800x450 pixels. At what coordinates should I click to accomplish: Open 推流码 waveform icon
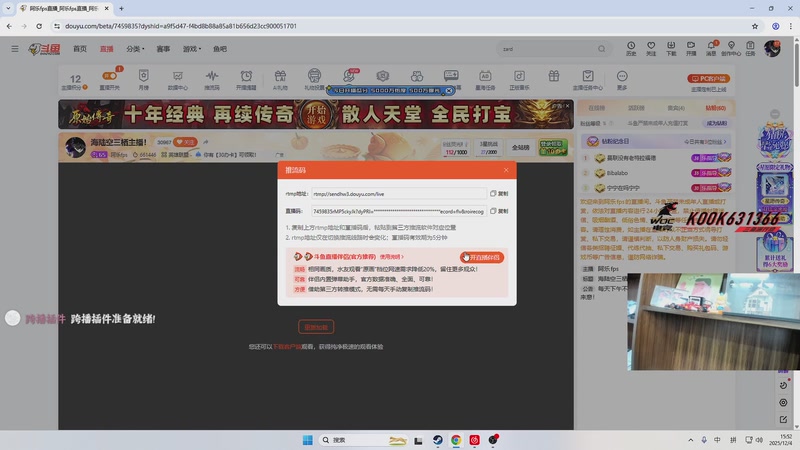click(212, 80)
